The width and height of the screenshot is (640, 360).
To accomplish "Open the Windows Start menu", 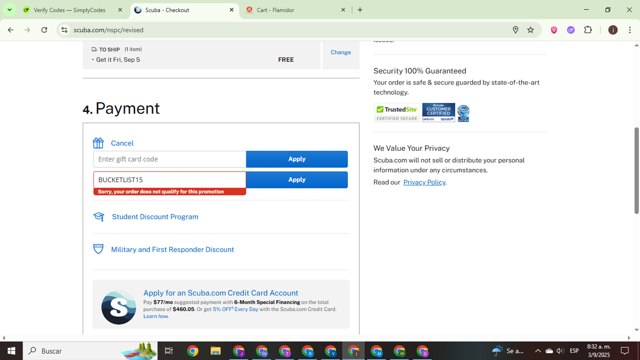I will point(11,351).
